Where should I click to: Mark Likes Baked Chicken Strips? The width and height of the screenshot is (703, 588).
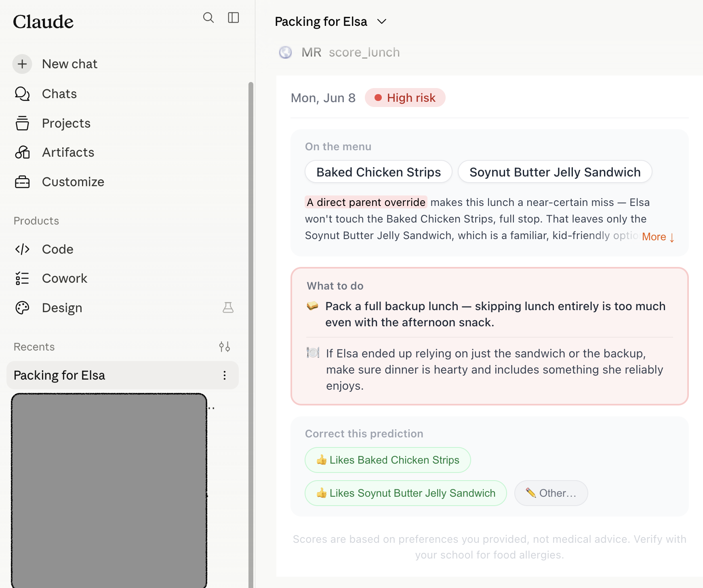point(387,460)
